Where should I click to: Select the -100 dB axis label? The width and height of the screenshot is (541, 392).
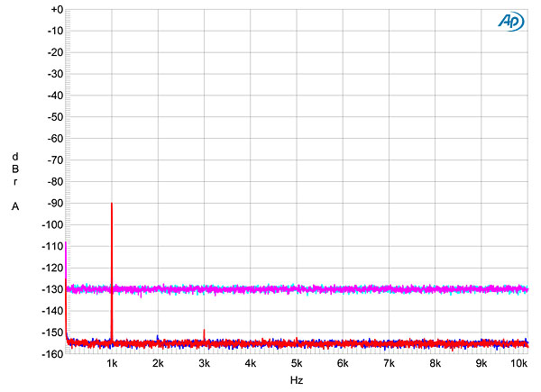click(x=53, y=224)
